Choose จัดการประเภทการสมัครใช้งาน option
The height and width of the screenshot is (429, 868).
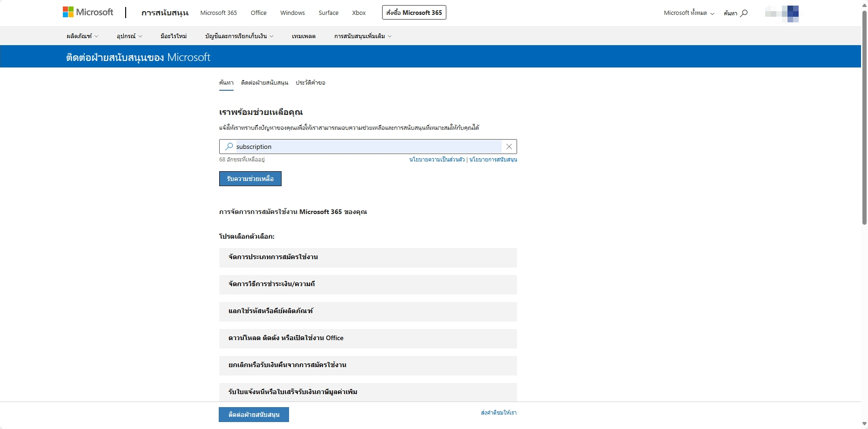(368, 257)
